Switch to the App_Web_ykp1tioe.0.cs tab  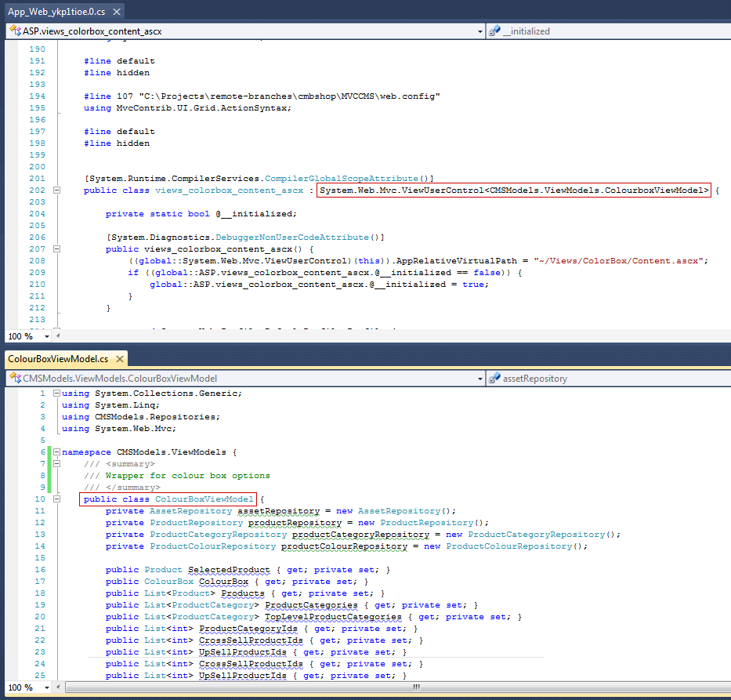click(x=56, y=12)
